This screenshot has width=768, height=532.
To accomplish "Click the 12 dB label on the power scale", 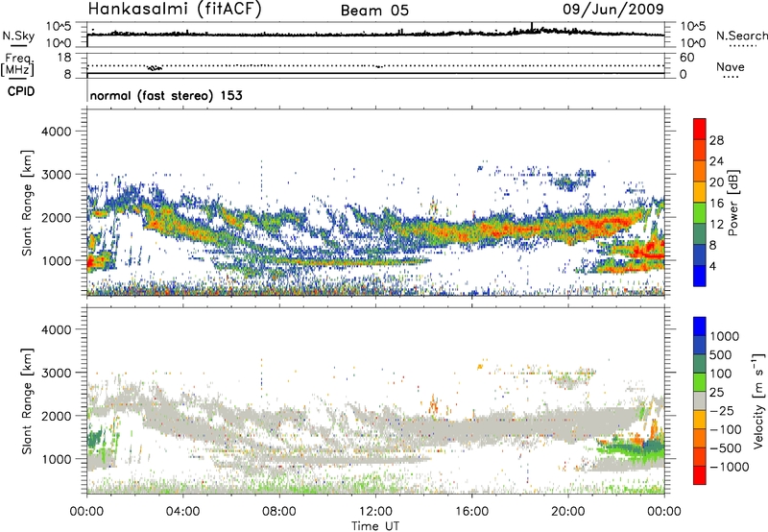I will click(x=716, y=225).
